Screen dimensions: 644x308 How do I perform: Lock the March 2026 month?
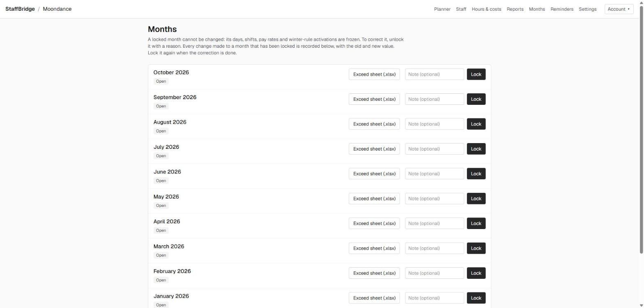coord(476,248)
